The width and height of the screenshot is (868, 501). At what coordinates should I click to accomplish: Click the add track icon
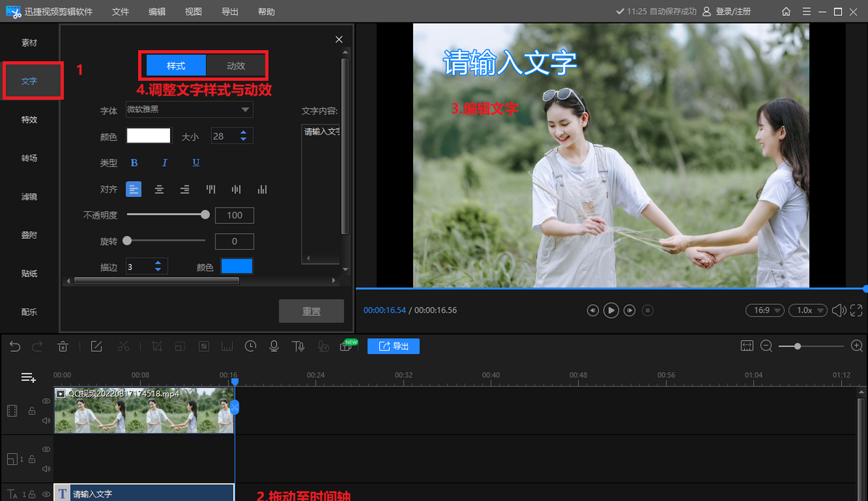click(x=28, y=377)
